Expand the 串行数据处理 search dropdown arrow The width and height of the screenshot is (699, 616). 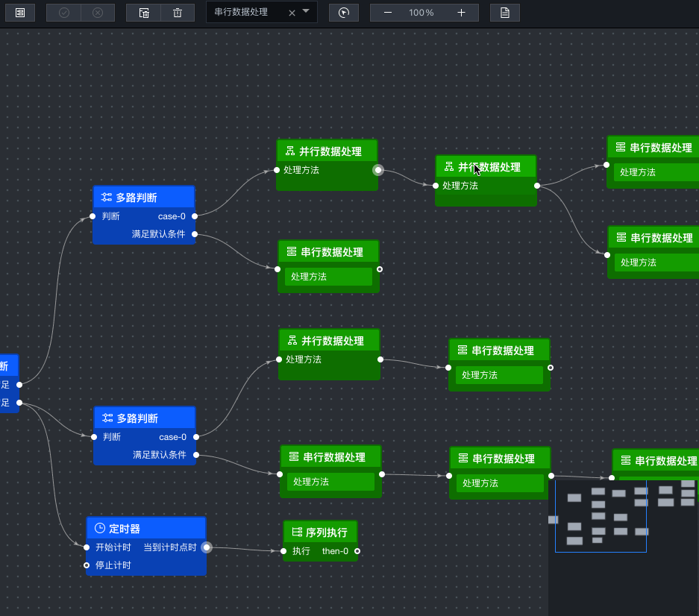pos(306,11)
